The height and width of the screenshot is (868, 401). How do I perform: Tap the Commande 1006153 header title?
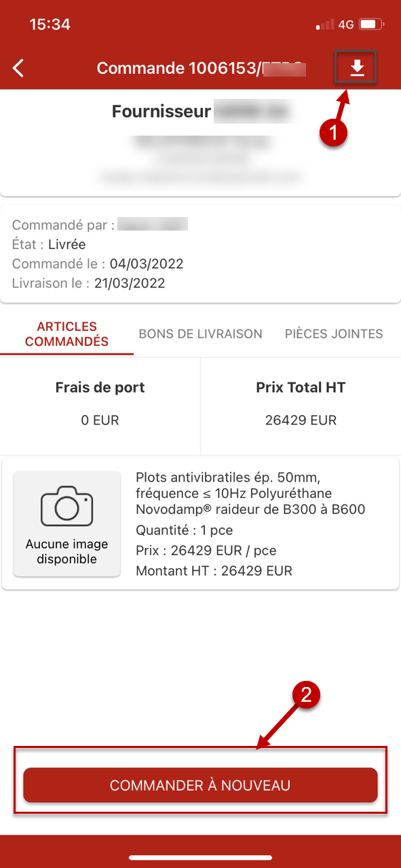point(202,68)
